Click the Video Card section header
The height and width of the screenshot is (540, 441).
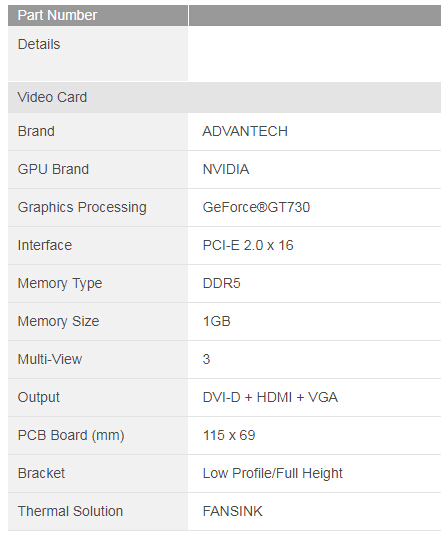tap(224, 97)
